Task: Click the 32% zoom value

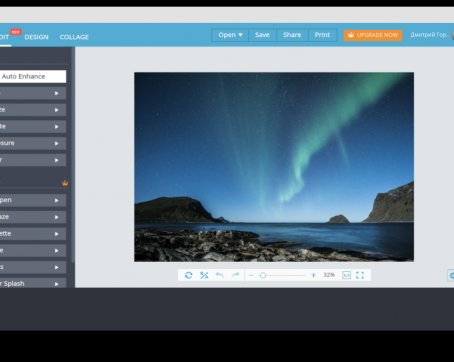Action: coord(329,275)
